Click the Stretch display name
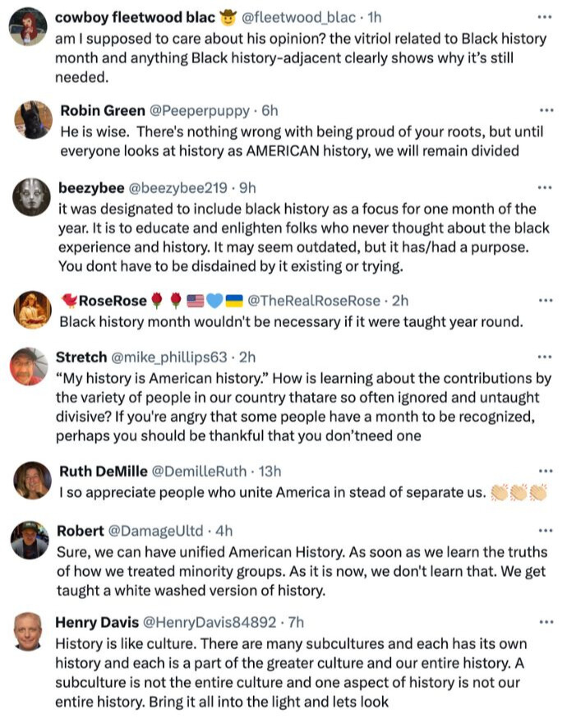The image size is (567, 728). (81, 357)
